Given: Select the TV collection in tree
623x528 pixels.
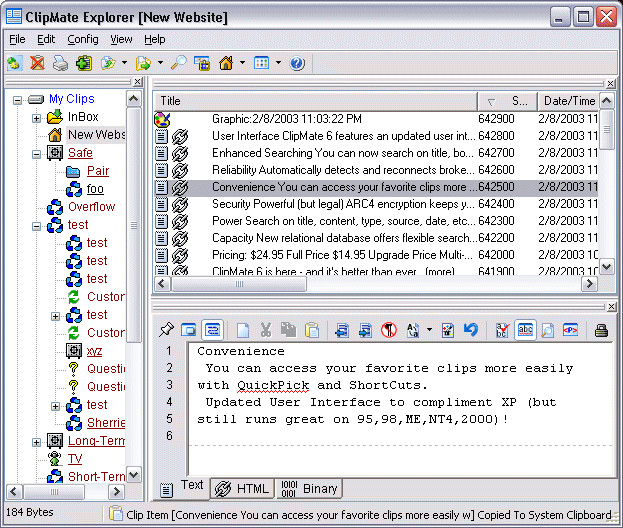Looking at the screenshot, I should (x=75, y=459).
